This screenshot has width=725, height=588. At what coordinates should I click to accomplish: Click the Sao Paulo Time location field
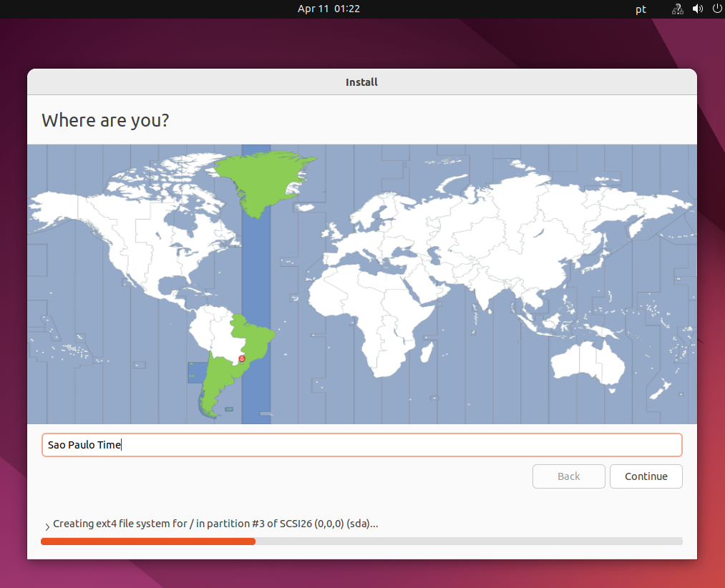pos(362,445)
